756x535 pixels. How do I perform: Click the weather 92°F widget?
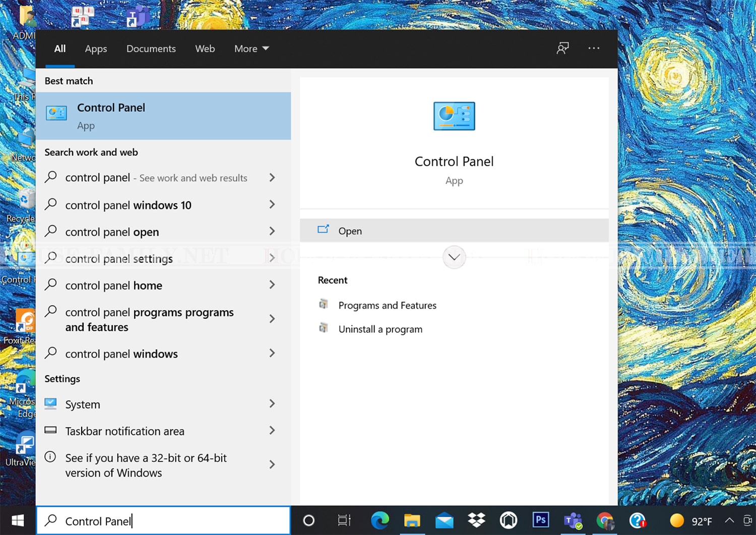click(690, 520)
